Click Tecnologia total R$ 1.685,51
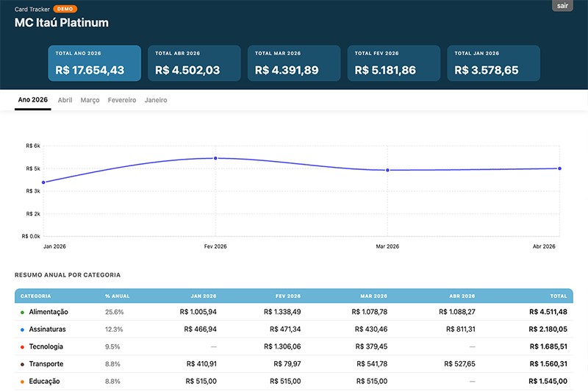The image size is (588, 392). 548,346
